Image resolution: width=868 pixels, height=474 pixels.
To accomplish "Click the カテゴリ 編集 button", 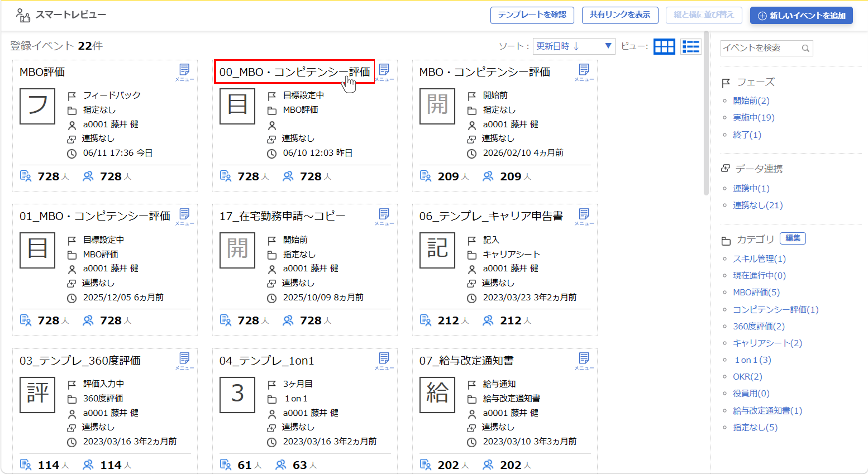I will click(792, 238).
